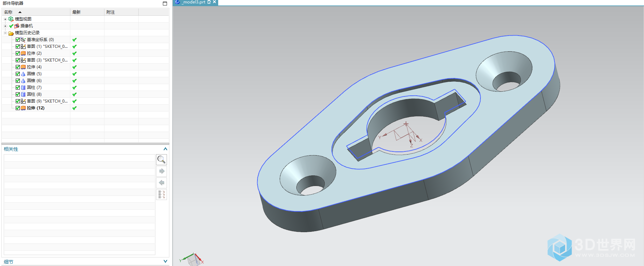Click the datum coordinate system in the model
This screenshot has height=266, width=644.
tap(401, 134)
